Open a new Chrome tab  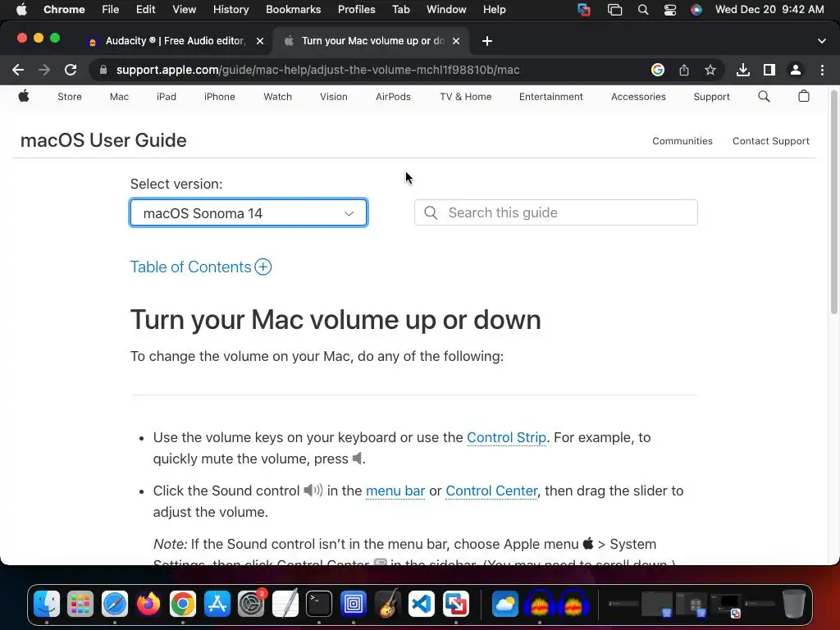pos(487,41)
